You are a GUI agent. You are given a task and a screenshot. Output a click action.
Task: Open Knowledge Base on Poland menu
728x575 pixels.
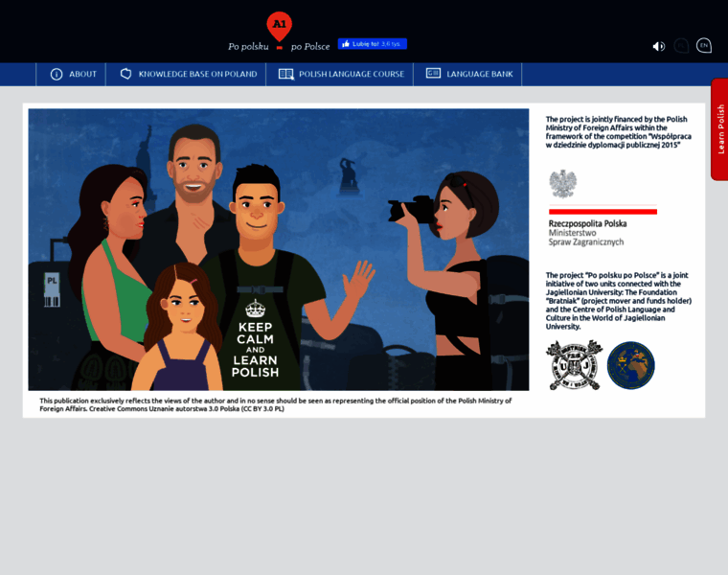click(x=197, y=74)
